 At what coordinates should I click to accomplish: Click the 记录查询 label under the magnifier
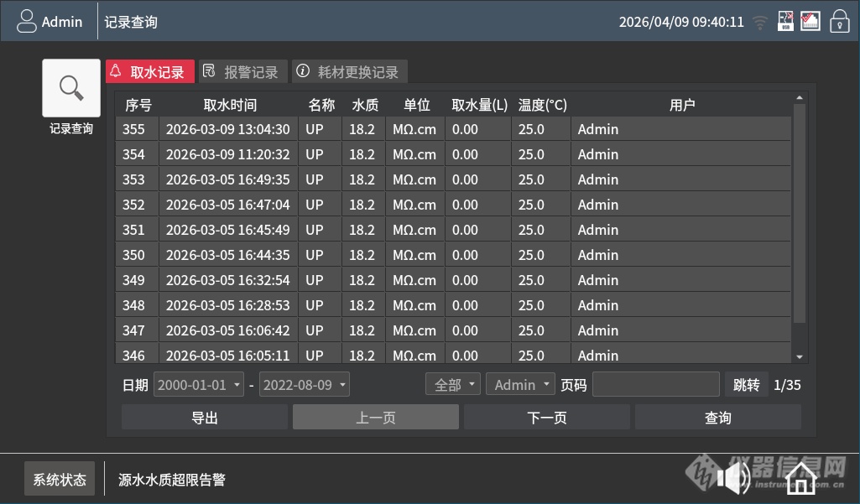pos(71,128)
